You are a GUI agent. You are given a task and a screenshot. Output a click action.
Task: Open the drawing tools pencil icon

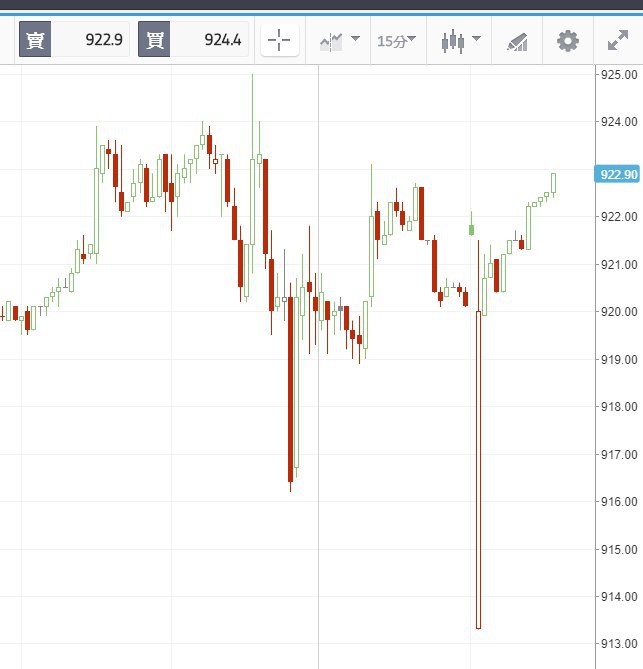pos(517,42)
